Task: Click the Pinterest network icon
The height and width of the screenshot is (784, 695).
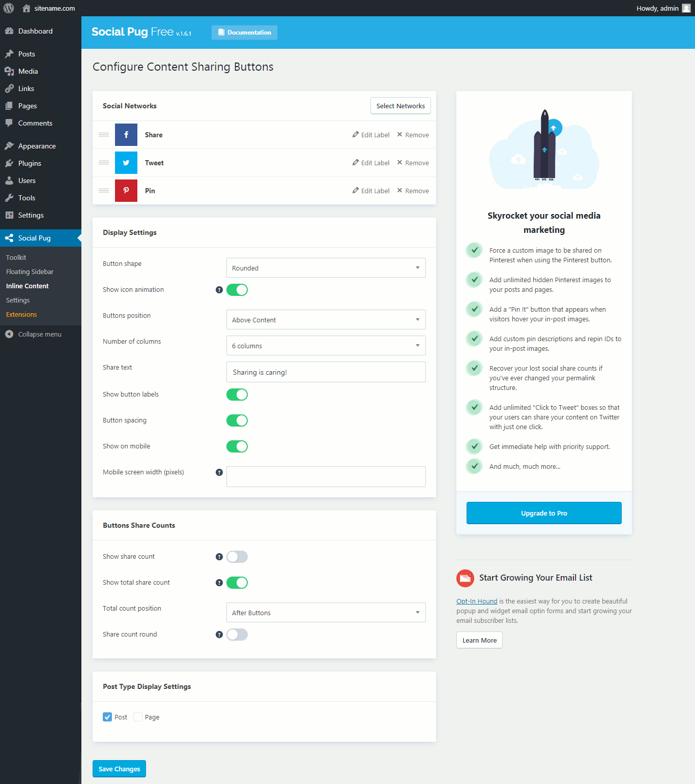Action: pos(126,191)
